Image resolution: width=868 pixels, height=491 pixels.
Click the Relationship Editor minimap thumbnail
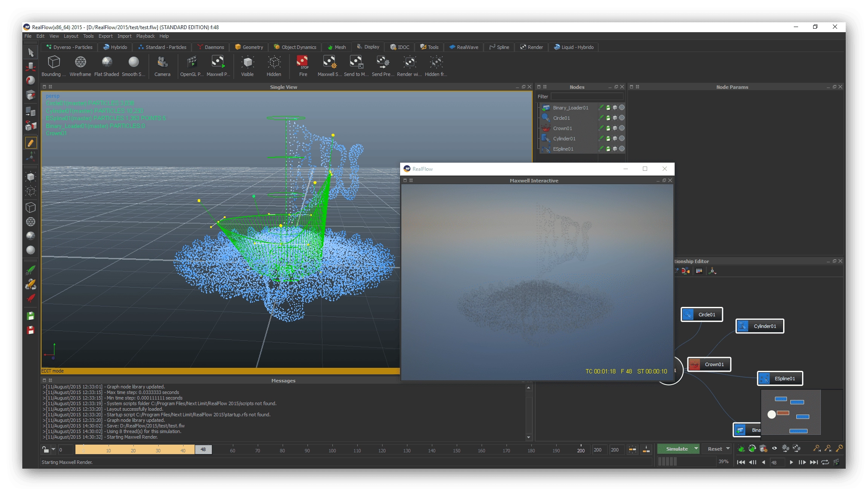[791, 412]
